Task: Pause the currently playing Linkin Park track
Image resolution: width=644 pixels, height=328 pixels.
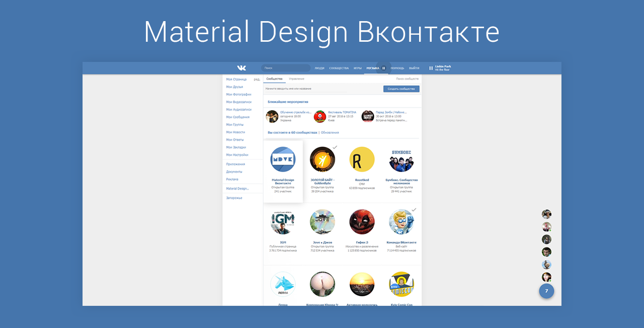Action: click(431, 68)
